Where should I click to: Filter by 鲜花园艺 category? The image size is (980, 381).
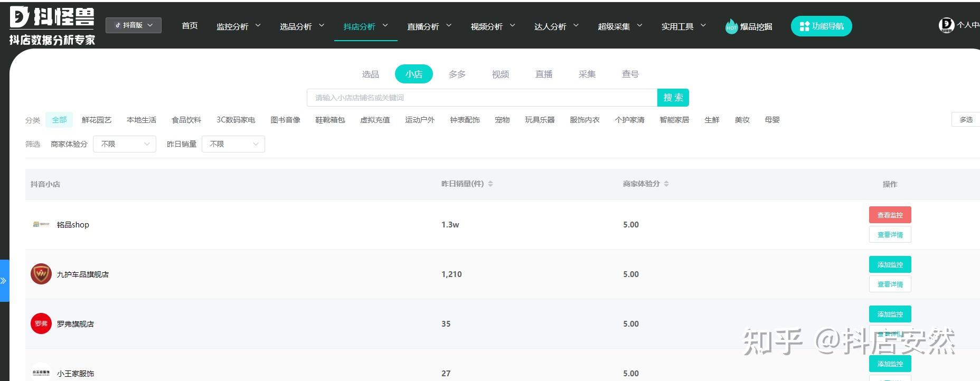pos(97,120)
